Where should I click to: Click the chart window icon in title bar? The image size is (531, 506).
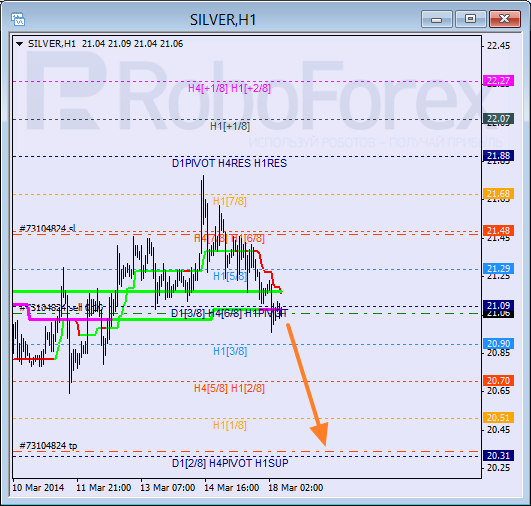click(x=18, y=19)
